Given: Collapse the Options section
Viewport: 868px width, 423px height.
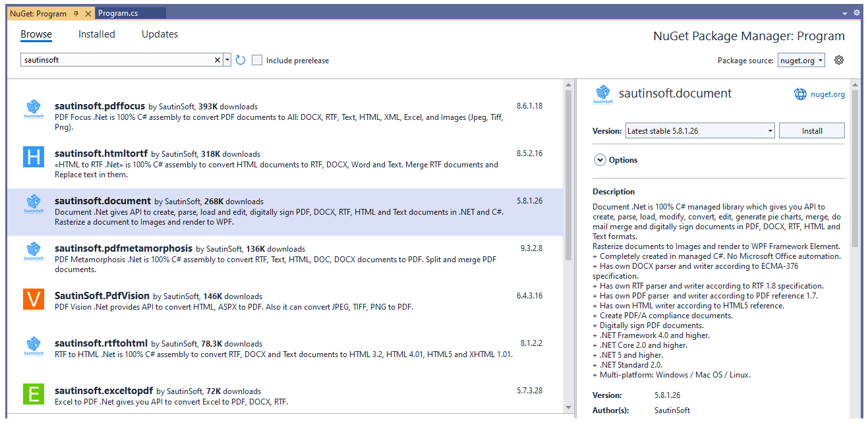Looking at the screenshot, I should (x=600, y=159).
